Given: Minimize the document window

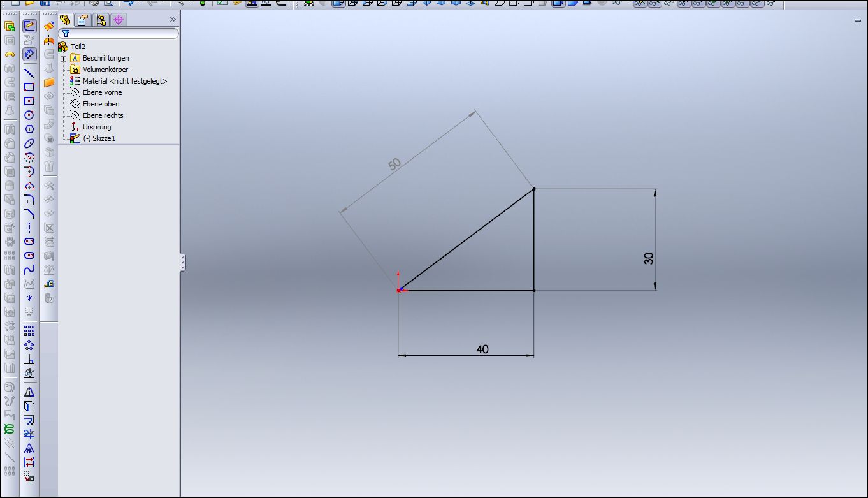Looking at the screenshot, I should click(x=858, y=21).
